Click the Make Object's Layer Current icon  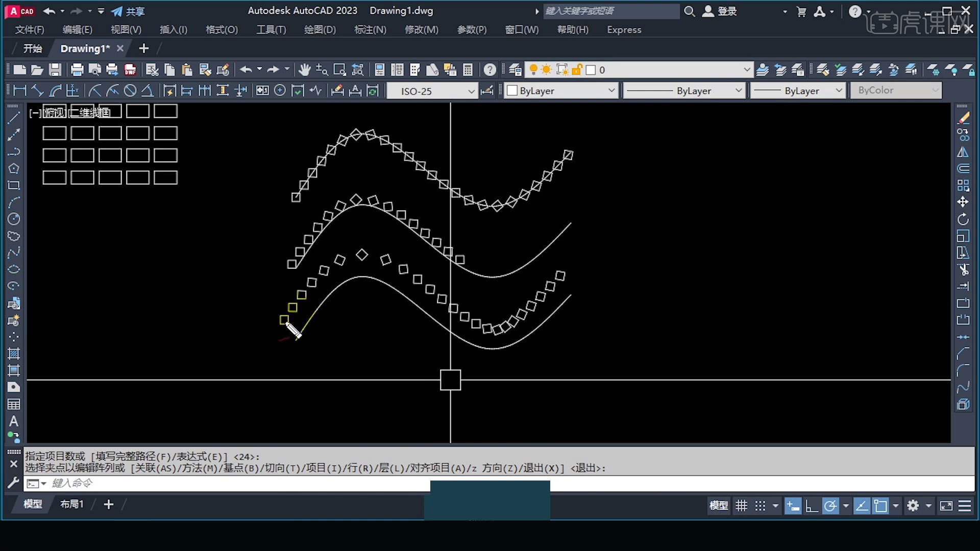tap(763, 70)
